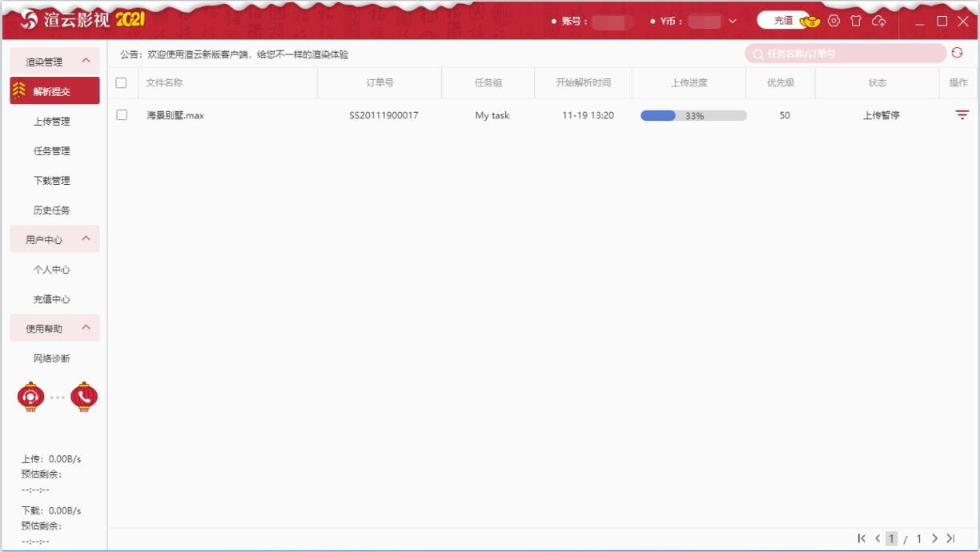
Task: Collapse the 使用帮助 sidebar section
Action: tap(86, 328)
